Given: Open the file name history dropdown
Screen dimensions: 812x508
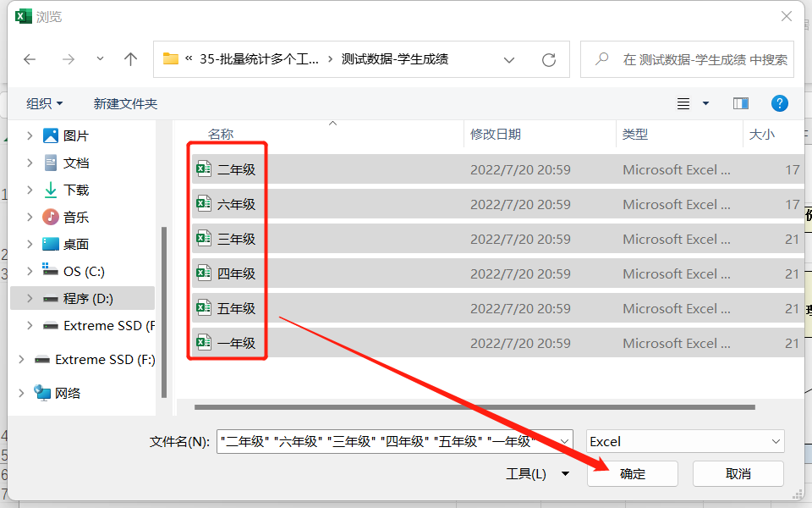Looking at the screenshot, I should (x=565, y=442).
